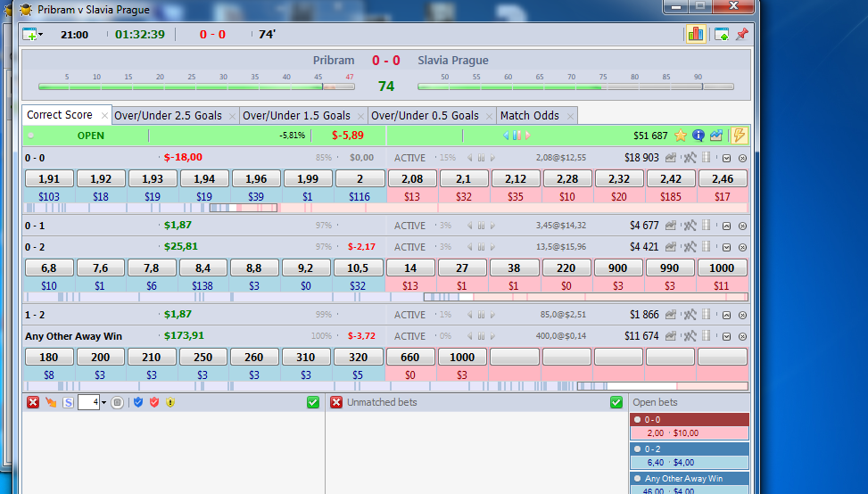Collapse Any Other Away Win row
Image resolution: width=868 pixels, height=494 pixels.
point(727,336)
